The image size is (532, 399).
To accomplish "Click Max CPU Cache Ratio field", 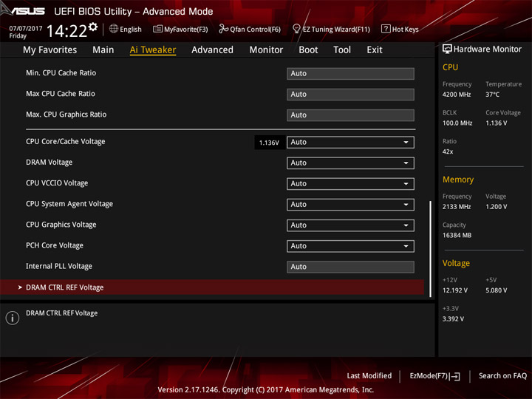I will (350, 95).
